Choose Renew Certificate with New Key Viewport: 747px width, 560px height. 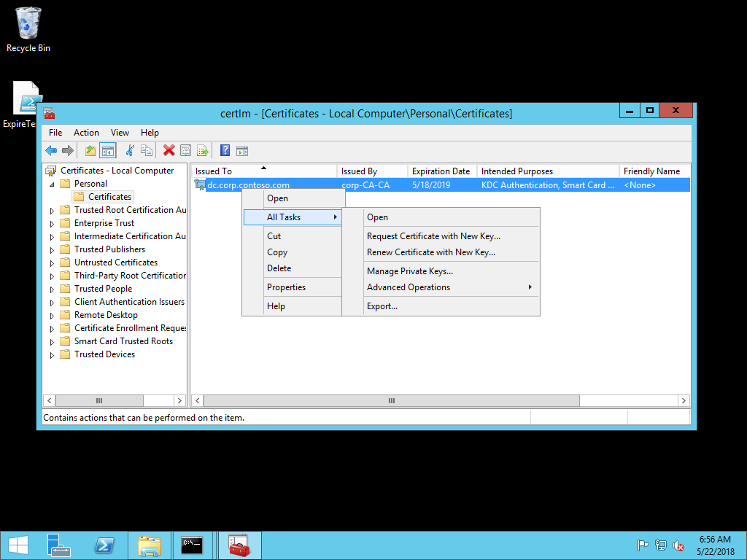click(x=430, y=252)
